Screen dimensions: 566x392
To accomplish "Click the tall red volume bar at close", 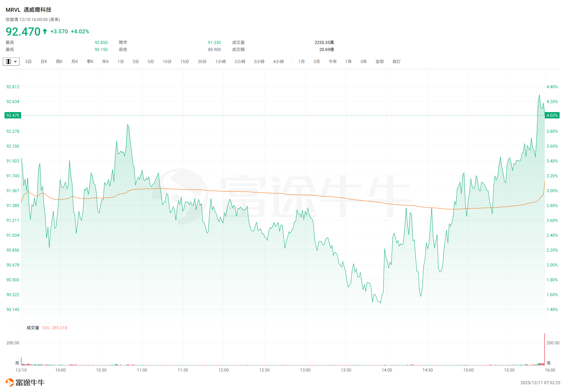I will click(544, 349).
